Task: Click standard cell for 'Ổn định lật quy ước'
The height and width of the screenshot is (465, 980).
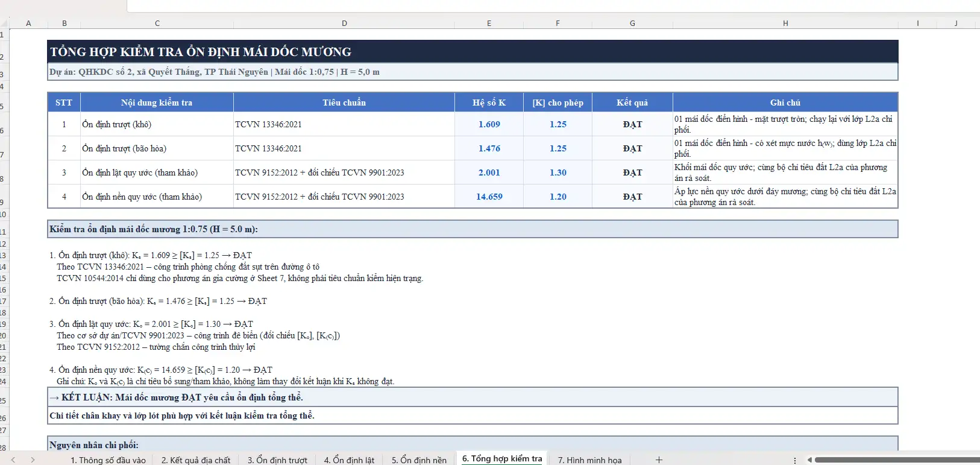Action: (344, 172)
